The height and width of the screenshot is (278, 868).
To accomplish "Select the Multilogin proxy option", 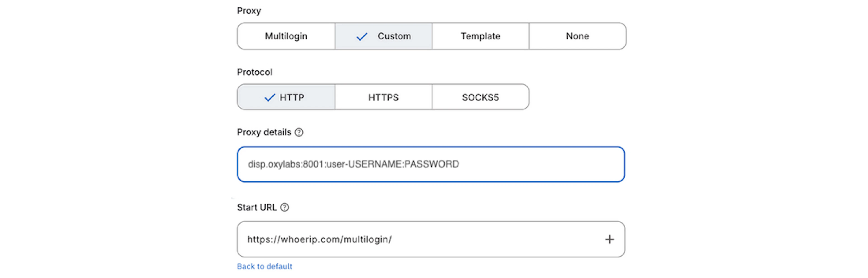I will click(x=286, y=36).
